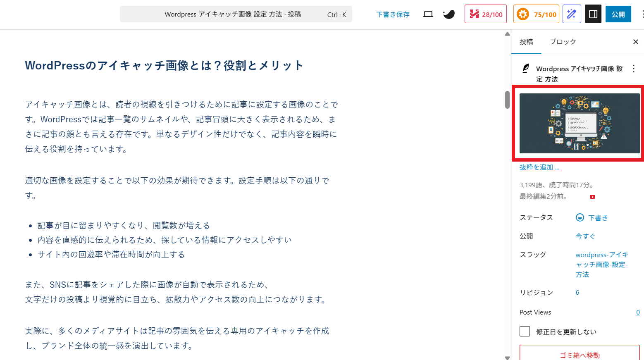This screenshot has width=644, height=360.
Task: Open the content AI score 75/100 button
Action: point(536,14)
